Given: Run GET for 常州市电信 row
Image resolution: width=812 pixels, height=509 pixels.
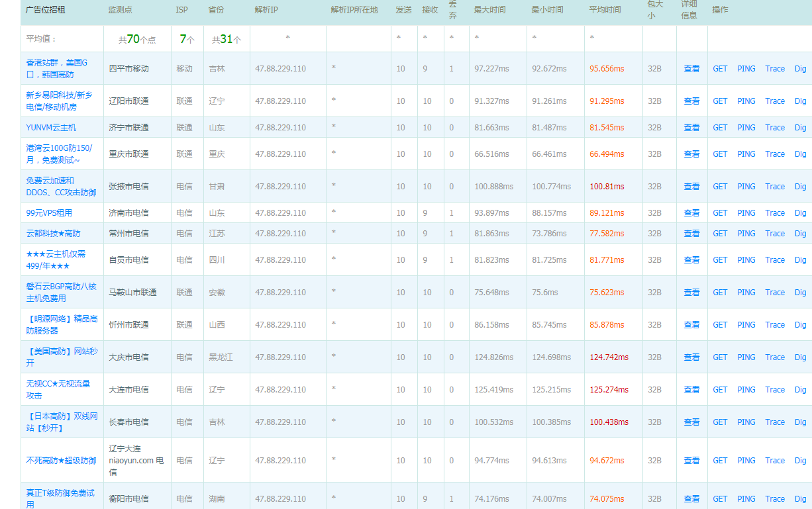Looking at the screenshot, I should [x=720, y=234].
